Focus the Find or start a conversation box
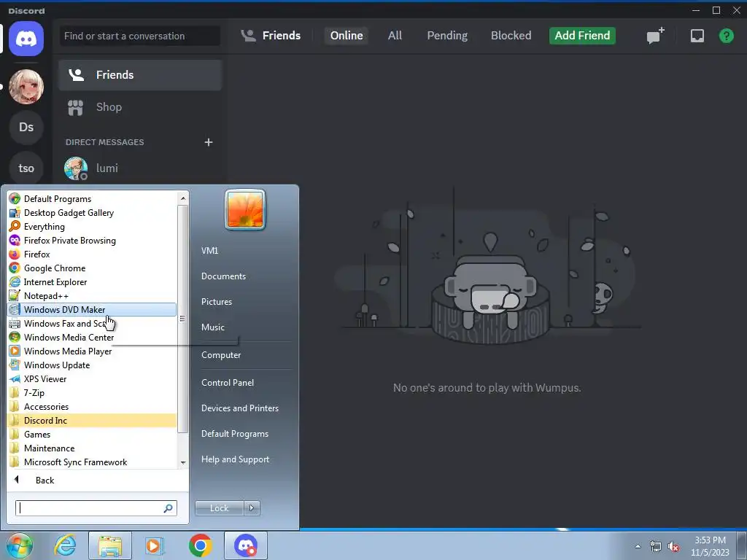Viewport: 747px width, 560px height. pyautogui.click(x=140, y=36)
